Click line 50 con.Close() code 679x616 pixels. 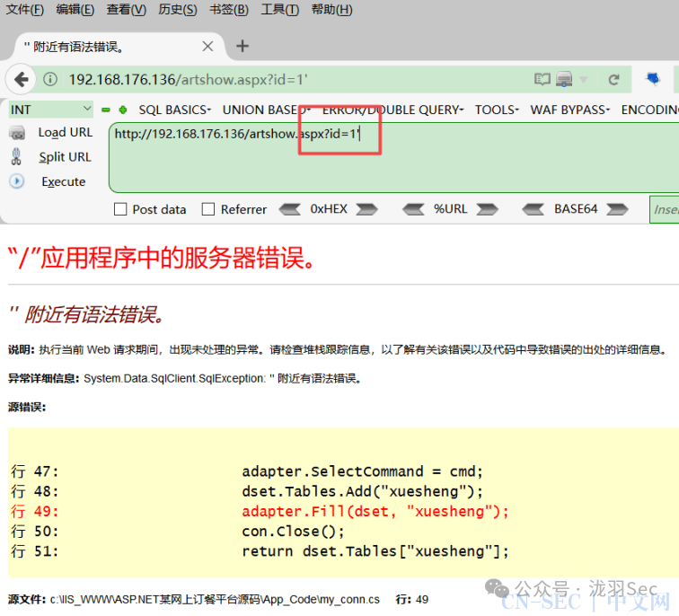[293, 532]
